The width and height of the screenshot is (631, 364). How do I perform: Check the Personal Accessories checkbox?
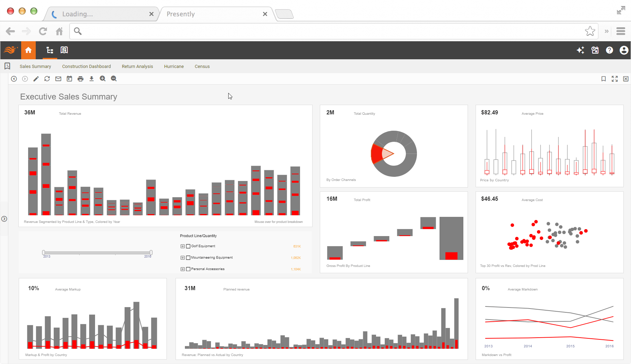point(188,269)
